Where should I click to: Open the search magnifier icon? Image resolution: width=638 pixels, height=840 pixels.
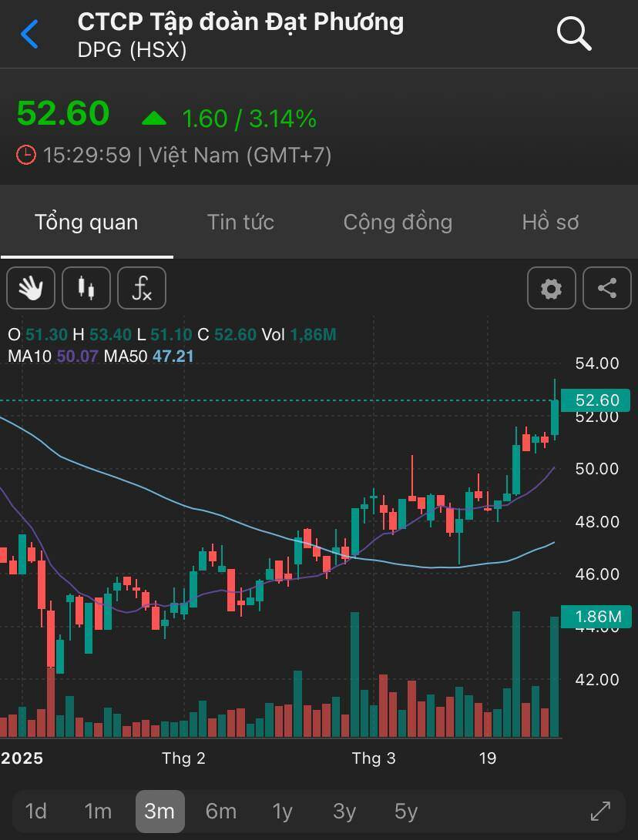pos(574,33)
